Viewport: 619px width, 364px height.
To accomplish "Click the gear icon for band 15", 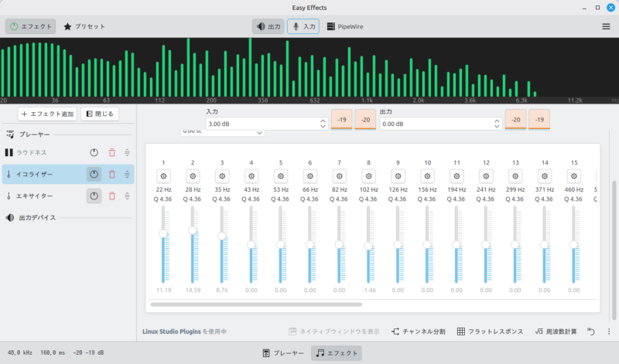I will pyautogui.click(x=573, y=175).
